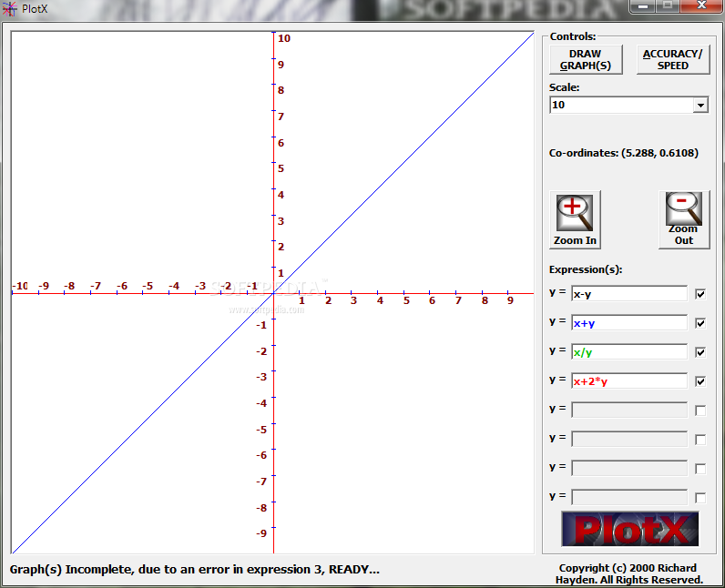Click the x-axis label 9 on graph
725x588 pixels.
pyautogui.click(x=510, y=300)
